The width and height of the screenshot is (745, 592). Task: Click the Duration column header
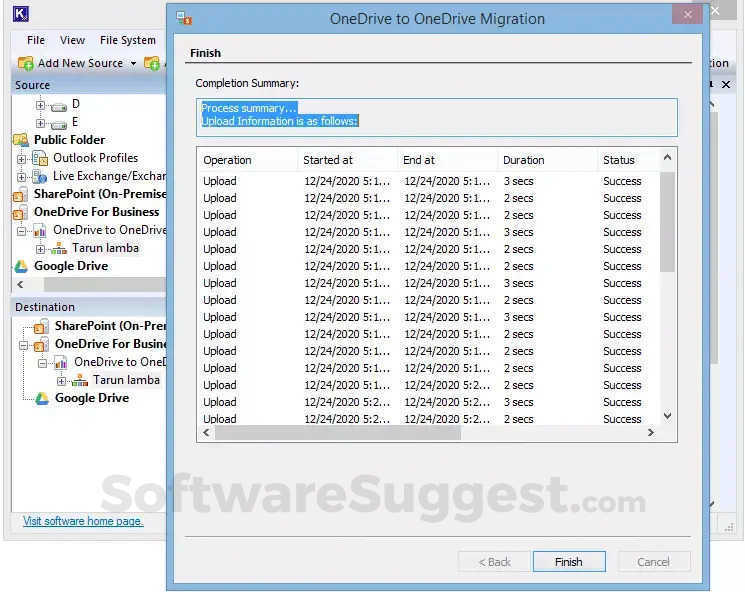point(548,160)
